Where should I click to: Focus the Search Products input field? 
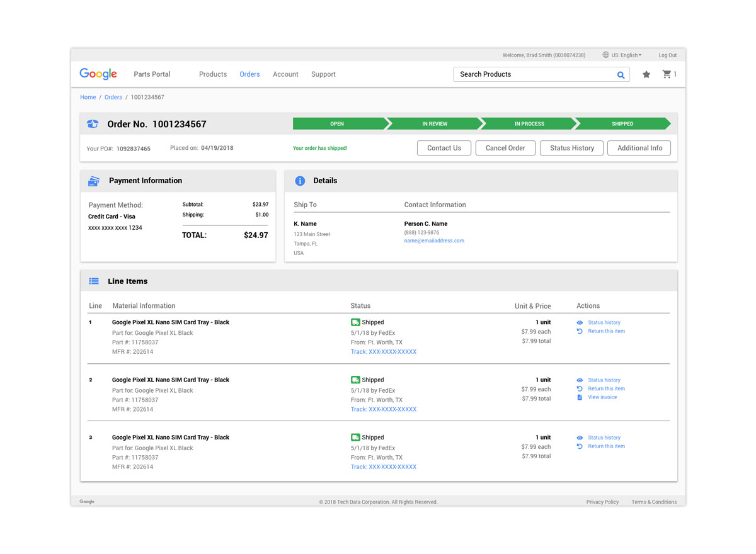tap(532, 74)
